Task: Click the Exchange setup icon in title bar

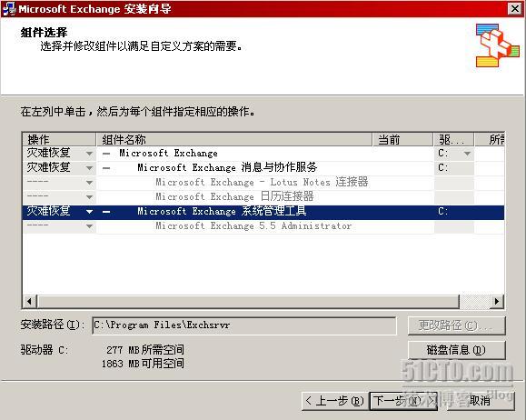Action: tap(8, 9)
